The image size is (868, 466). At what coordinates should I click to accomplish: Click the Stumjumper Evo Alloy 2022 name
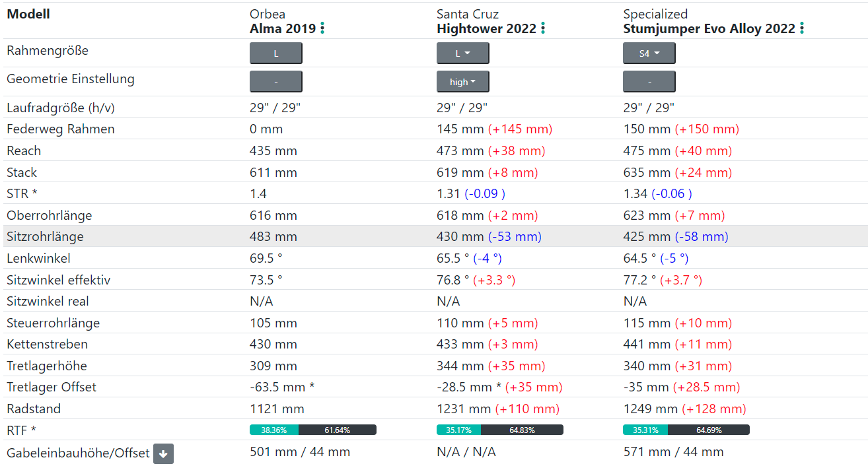[x=709, y=28]
